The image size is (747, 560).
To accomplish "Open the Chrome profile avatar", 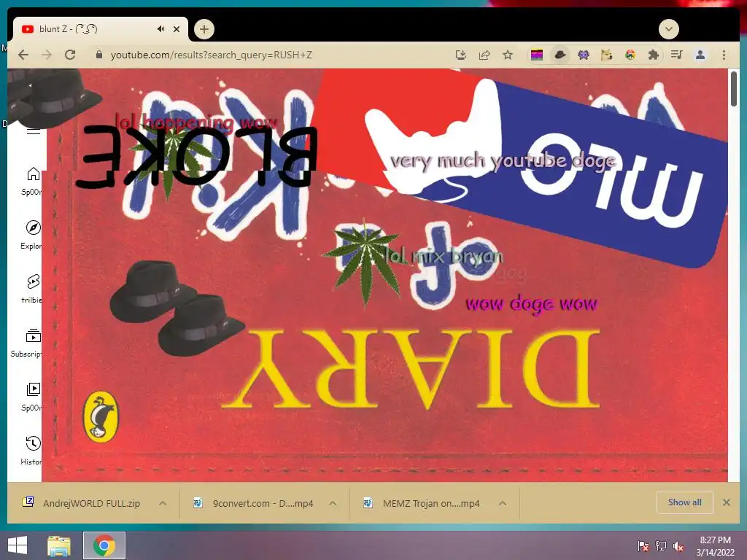I will click(700, 55).
